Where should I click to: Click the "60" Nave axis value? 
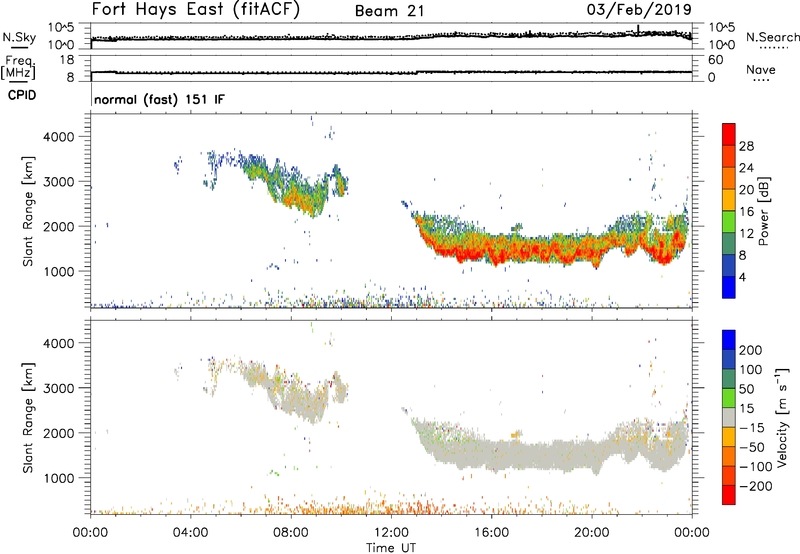coord(715,60)
